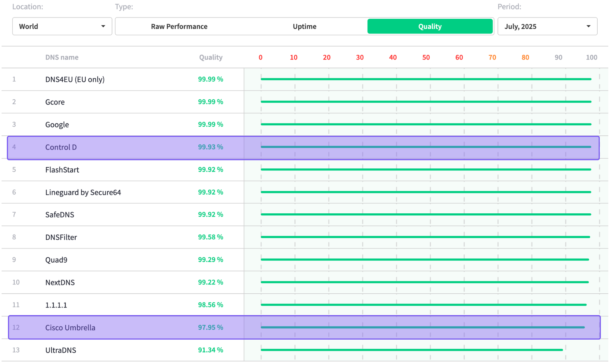Click the 50 scale label
This screenshot has height=364, width=612.
[426, 57]
